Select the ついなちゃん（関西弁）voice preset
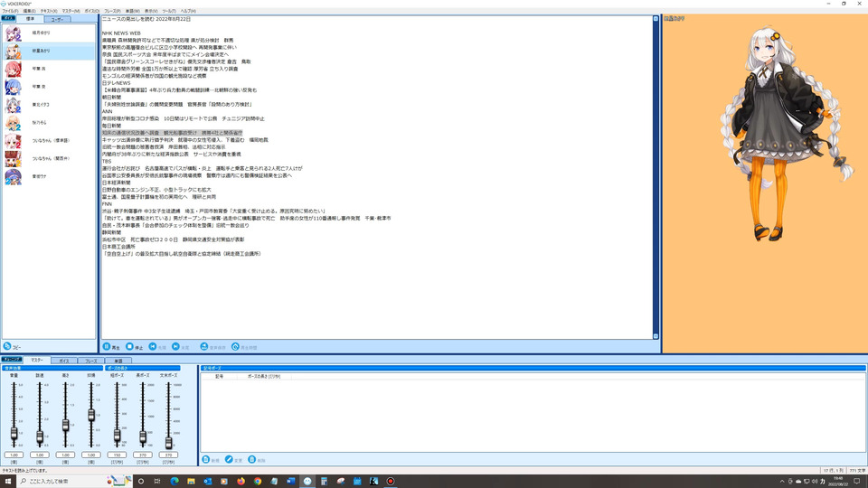Screen dimensions: 868x488 pos(48,159)
